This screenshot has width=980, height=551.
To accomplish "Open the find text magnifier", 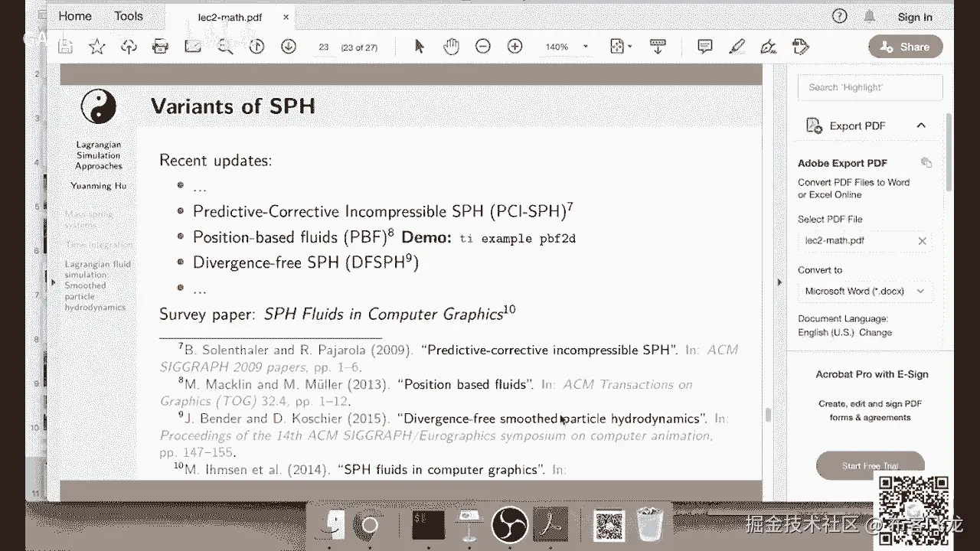I will [224, 47].
